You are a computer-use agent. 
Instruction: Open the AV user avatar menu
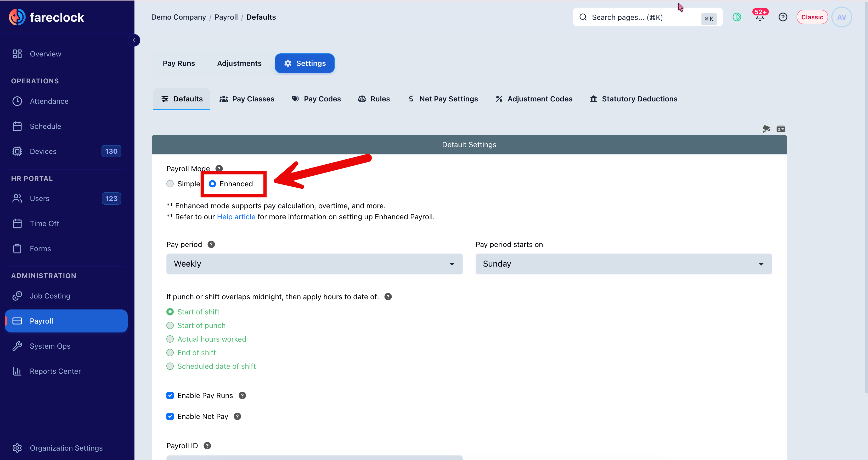(841, 17)
